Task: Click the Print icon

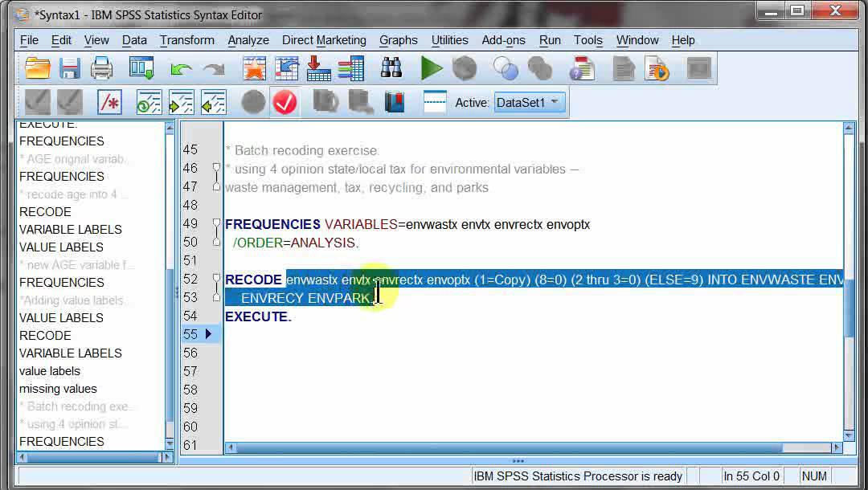Action: [102, 68]
